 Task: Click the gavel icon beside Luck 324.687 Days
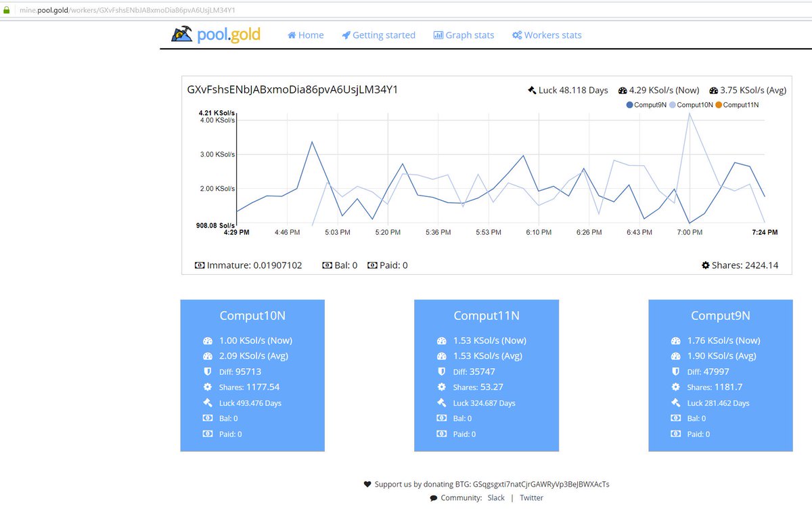click(x=442, y=403)
